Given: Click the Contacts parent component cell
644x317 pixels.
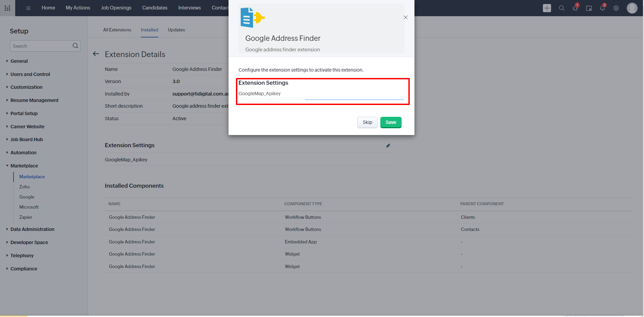Looking at the screenshot, I should pos(470,229).
